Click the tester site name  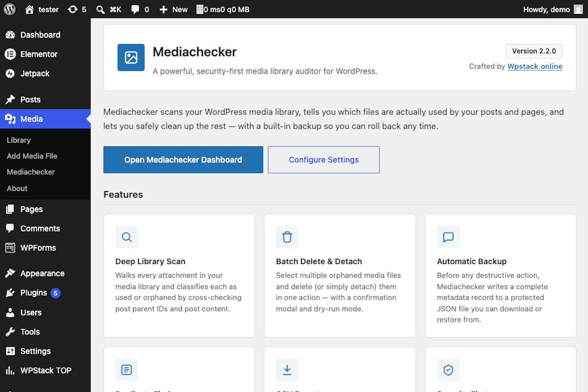49,10
